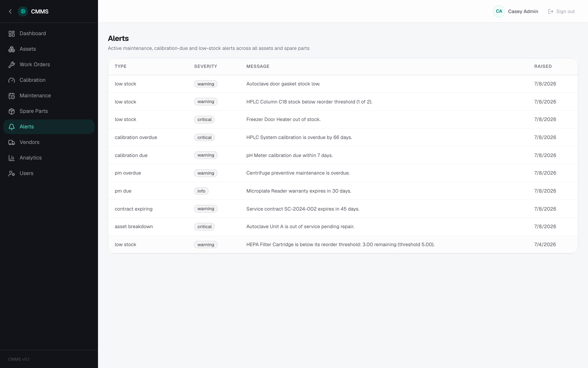Viewport: 588px width, 368px height.
Task: Open the Maintenance section
Action: [x=49, y=96]
